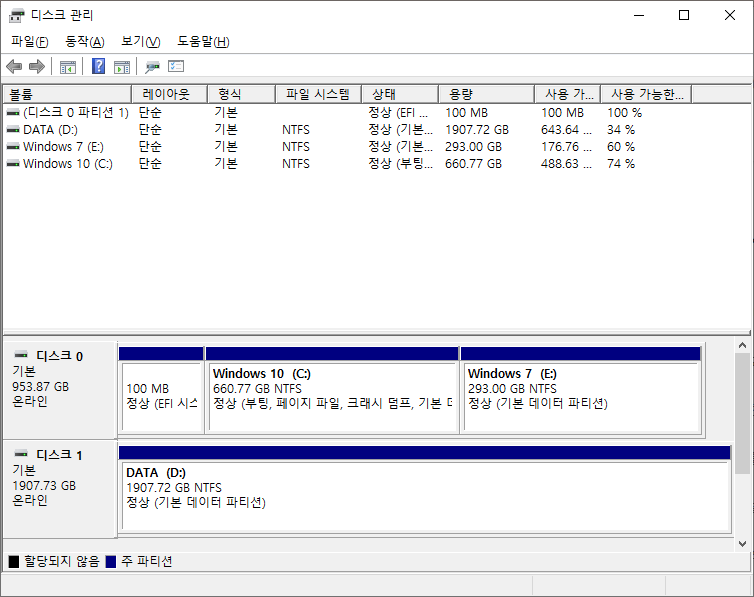754x597 pixels.
Task: Click the 953.87 GB size under 디스크 0
Action: [41, 386]
